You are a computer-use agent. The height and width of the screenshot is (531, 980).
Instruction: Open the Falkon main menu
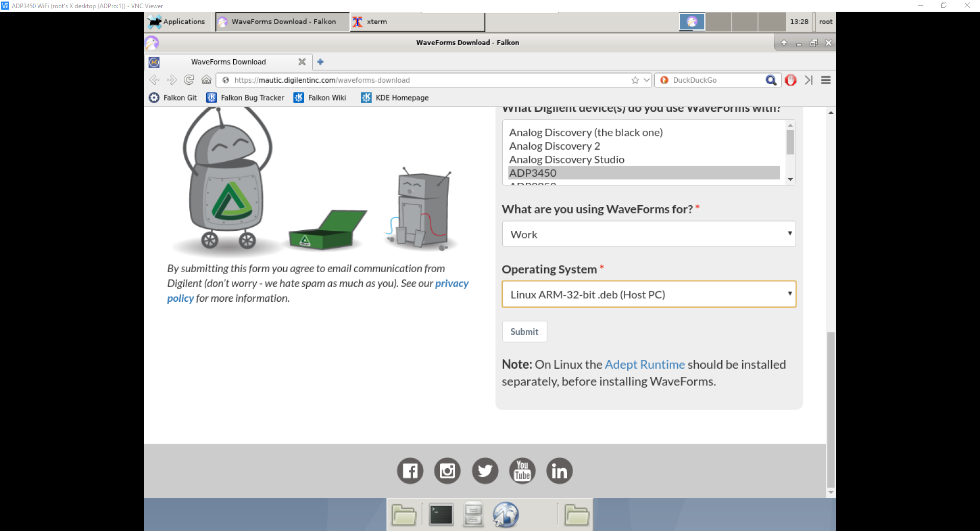point(826,80)
